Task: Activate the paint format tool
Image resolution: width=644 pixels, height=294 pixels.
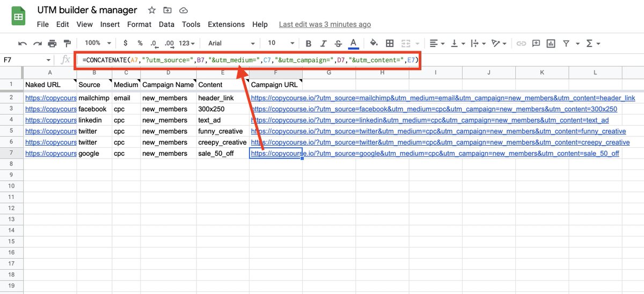Action: click(x=67, y=43)
